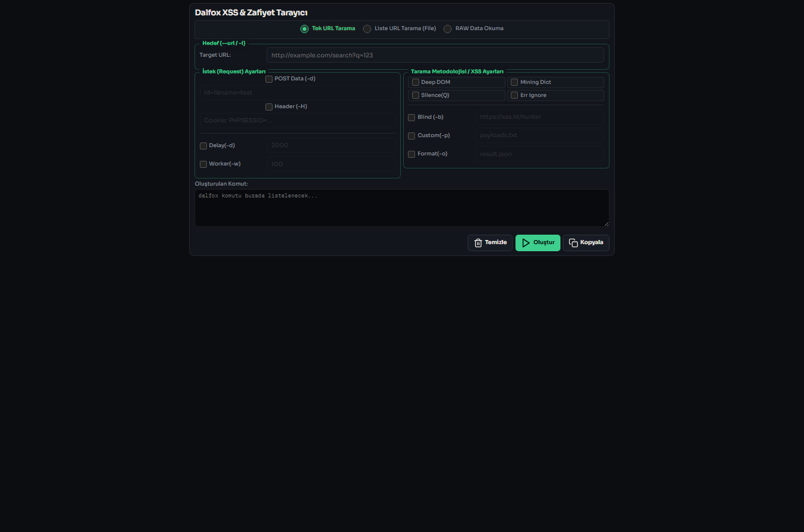Click the Oluşturulan Komut: label
The width and height of the screenshot is (804, 532).
(x=222, y=184)
